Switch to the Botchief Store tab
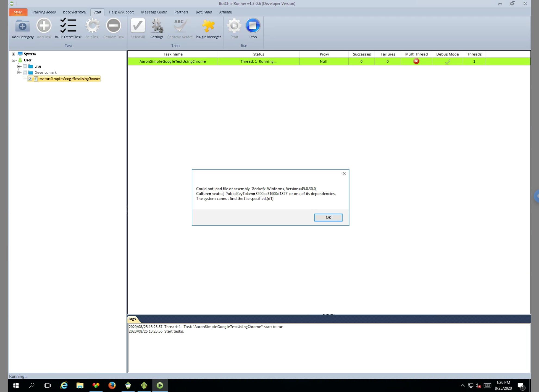 pyautogui.click(x=74, y=12)
